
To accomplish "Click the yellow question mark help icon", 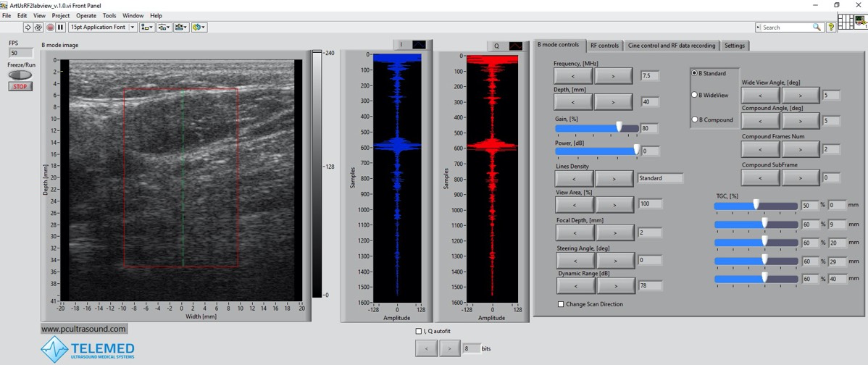I will 831,27.
